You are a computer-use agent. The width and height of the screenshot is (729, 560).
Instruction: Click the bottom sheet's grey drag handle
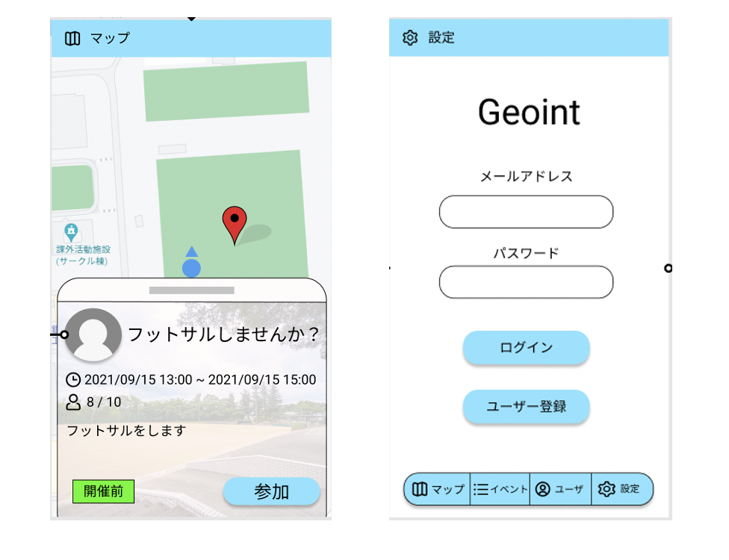pos(191,290)
